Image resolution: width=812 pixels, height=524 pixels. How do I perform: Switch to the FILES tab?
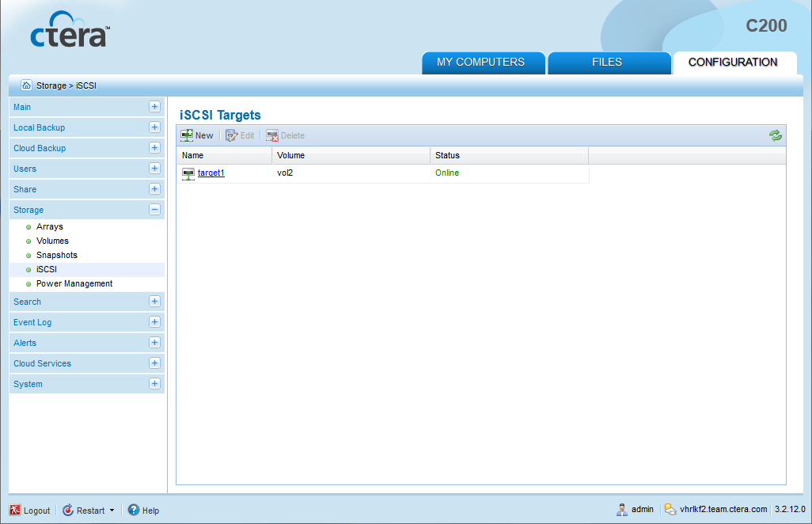pyautogui.click(x=609, y=63)
